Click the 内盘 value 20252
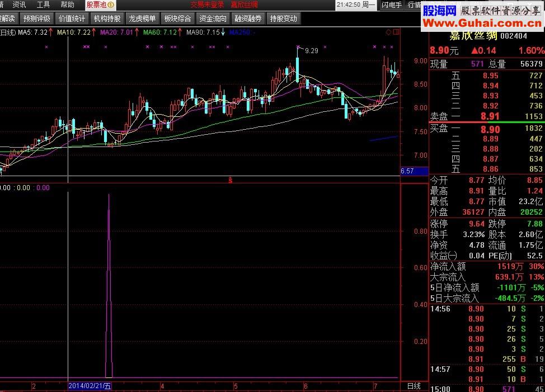The height and width of the screenshot is (392, 545). pos(532,212)
